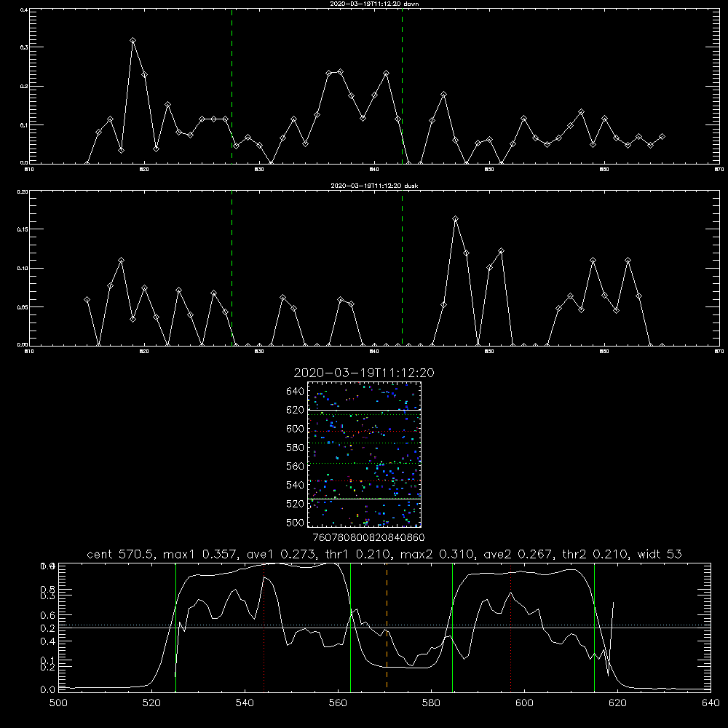
Task: Click the highest diamond marker in the dawn plot
Action: [x=132, y=41]
